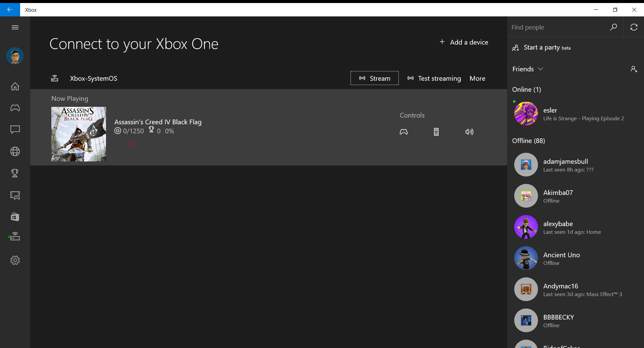Open the Home section in the sidebar

[x=15, y=86]
